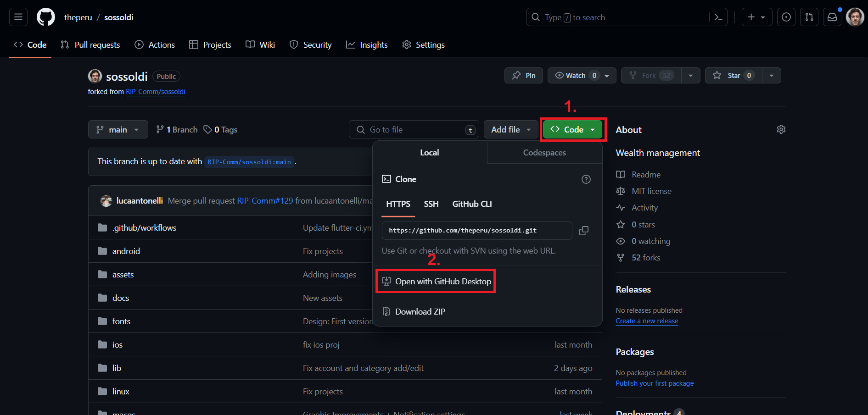The height and width of the screenshot is (415, 868).
Task: Expand the Watch notifications dropdown
Action: (582, 76)
